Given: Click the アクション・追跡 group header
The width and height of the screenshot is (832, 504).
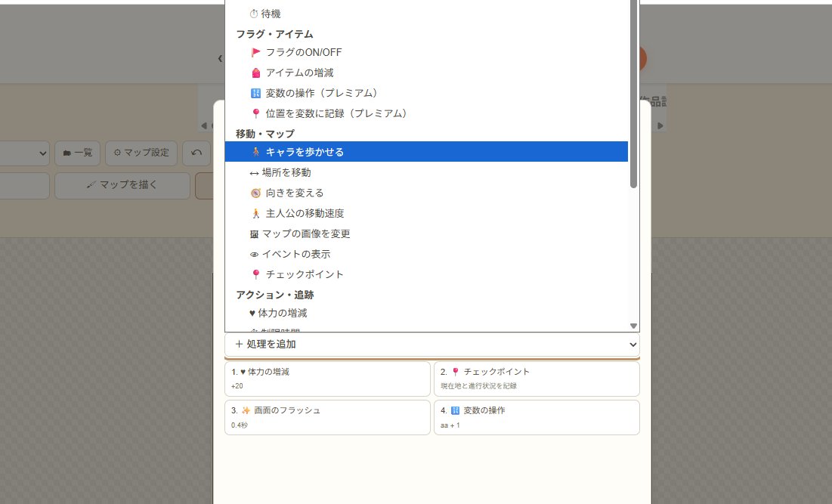Looking at the screenshot, I should [275, 295].
